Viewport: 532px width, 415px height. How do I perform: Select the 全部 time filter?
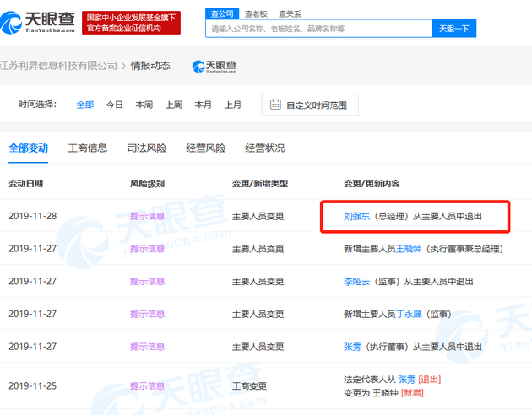click(x=85, y=105)
